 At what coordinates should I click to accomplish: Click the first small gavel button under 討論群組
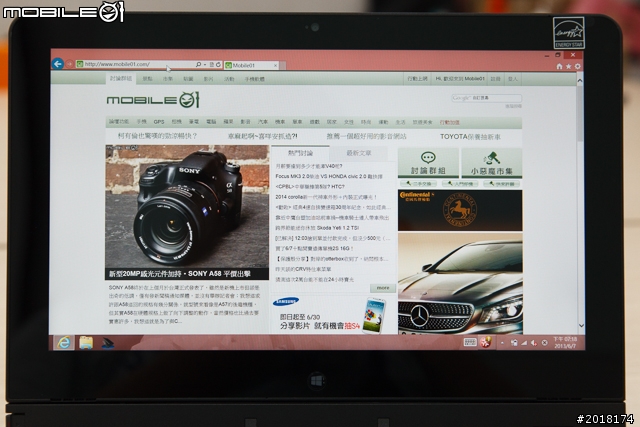(419, 184)
